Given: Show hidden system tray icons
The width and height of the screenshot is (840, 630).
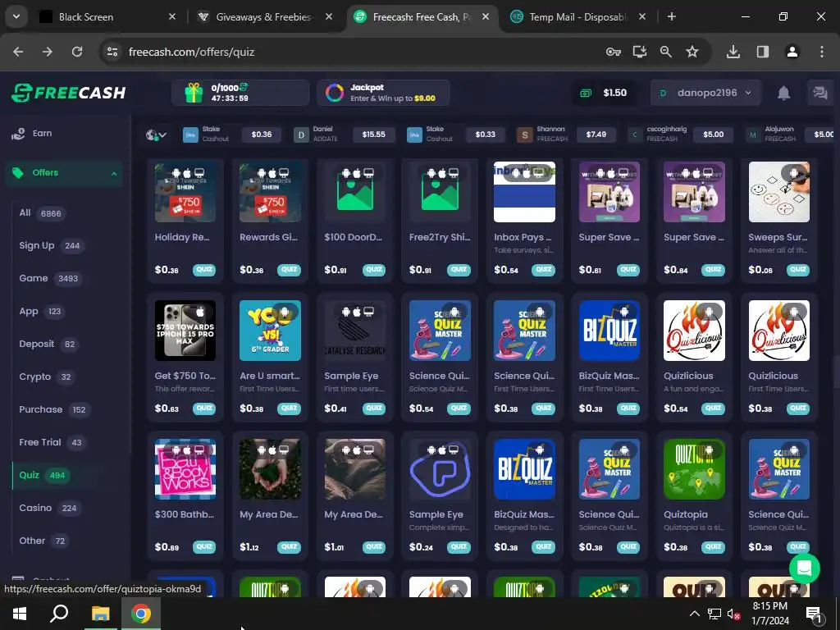Looking at the screenshot, I should pos(694,614).
